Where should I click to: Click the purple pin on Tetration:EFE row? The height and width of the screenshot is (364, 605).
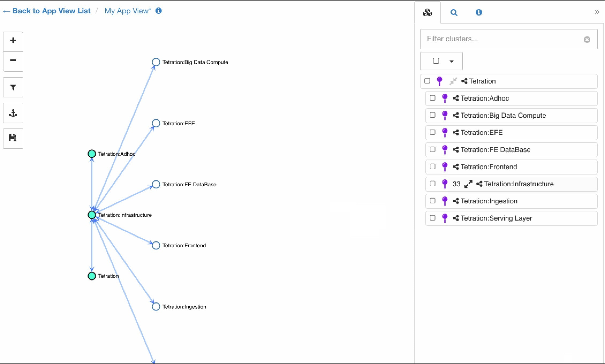pos(445,132)
